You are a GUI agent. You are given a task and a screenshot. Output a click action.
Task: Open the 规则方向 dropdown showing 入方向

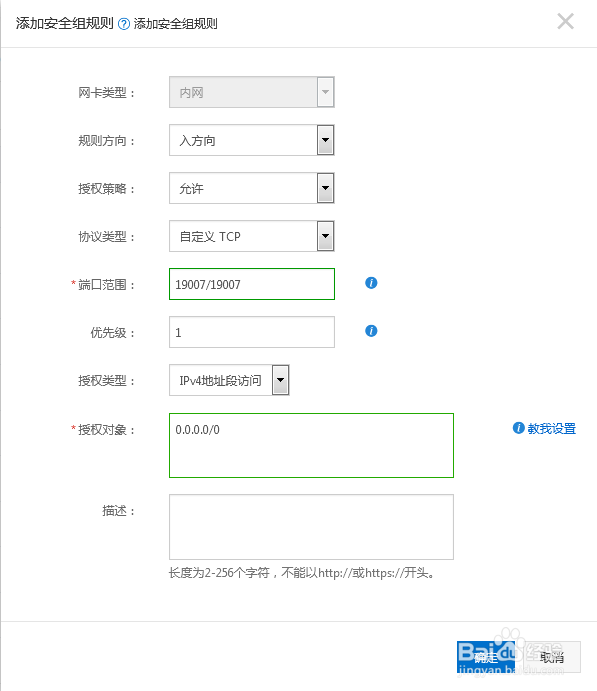252,140
